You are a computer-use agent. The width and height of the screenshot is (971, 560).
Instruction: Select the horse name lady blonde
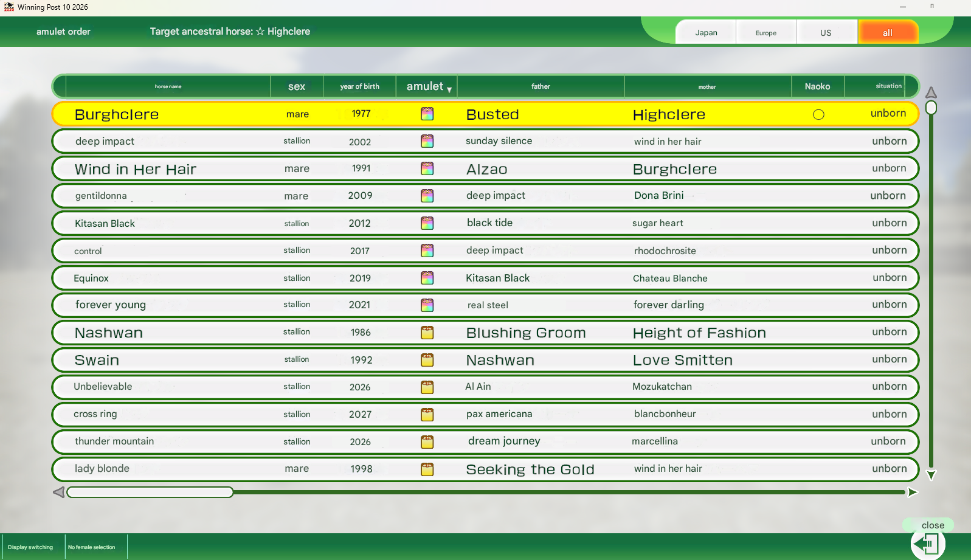coord(102,468)
